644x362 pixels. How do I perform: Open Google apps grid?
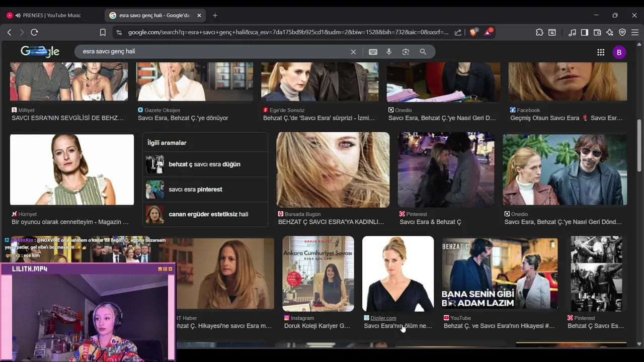coord(601,52)
